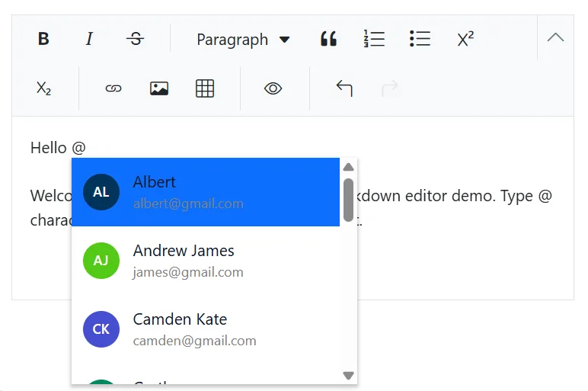Click the text 'camden@gmail.com'
This screenshot has width=588, height=391.
tap(195, 341)
